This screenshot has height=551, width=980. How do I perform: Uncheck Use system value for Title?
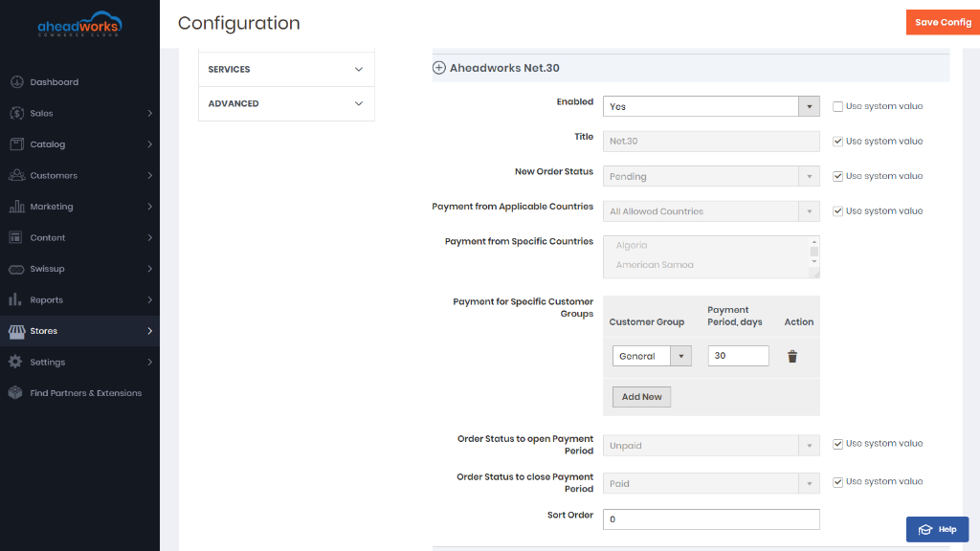pos(837,142)
